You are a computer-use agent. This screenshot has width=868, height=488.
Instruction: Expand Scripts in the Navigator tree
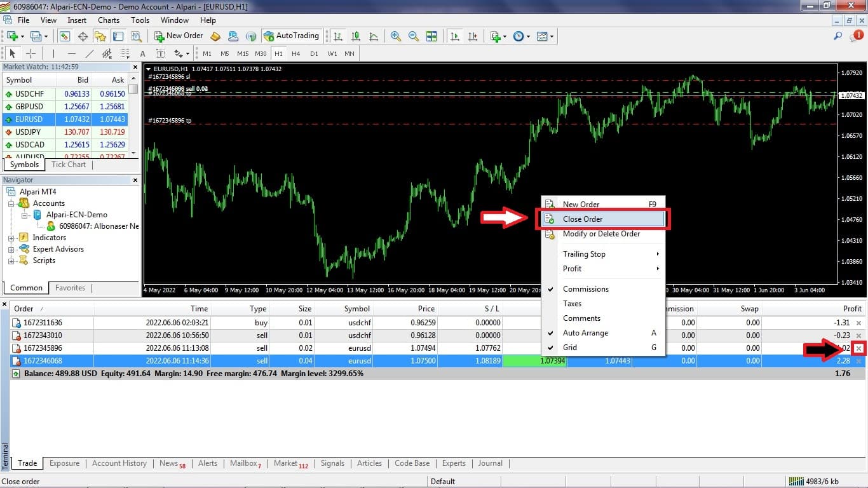(x=11, y=261)
